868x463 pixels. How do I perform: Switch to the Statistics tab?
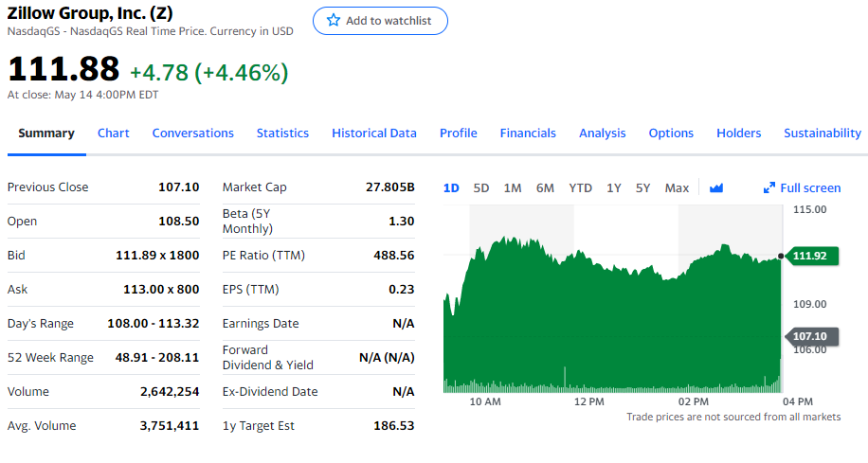tap(283, 134)
